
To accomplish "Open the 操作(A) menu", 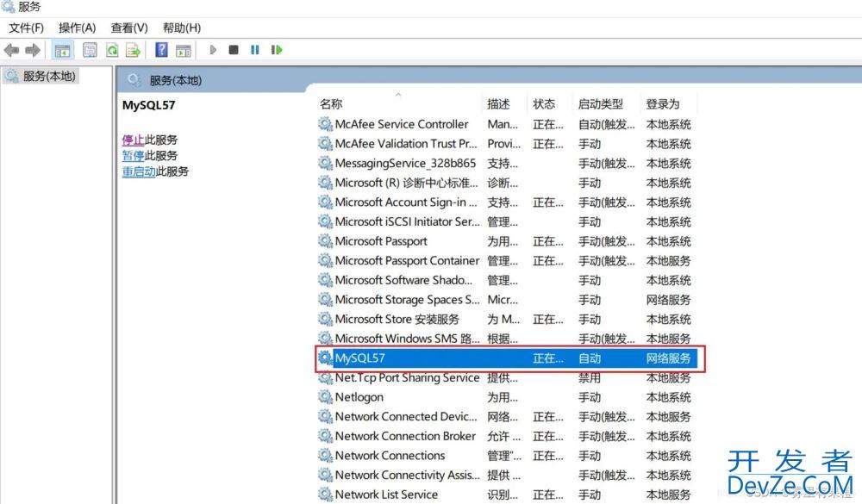I will (x=77, y=28).
